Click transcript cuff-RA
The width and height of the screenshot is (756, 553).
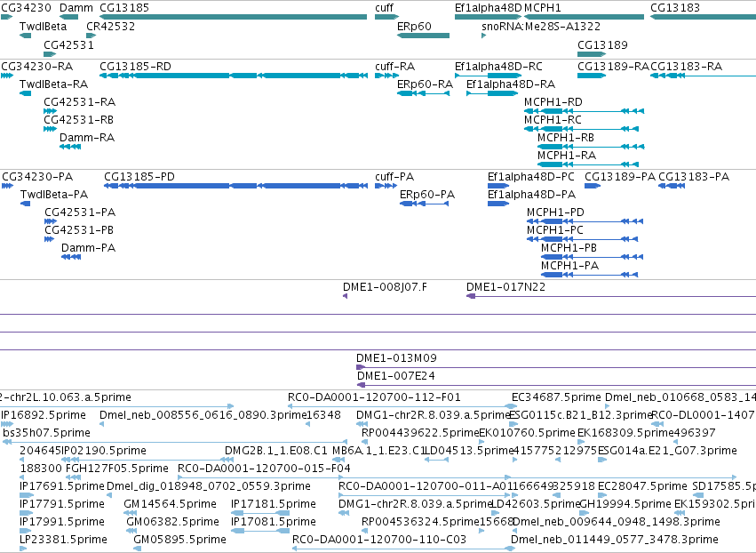394,67
